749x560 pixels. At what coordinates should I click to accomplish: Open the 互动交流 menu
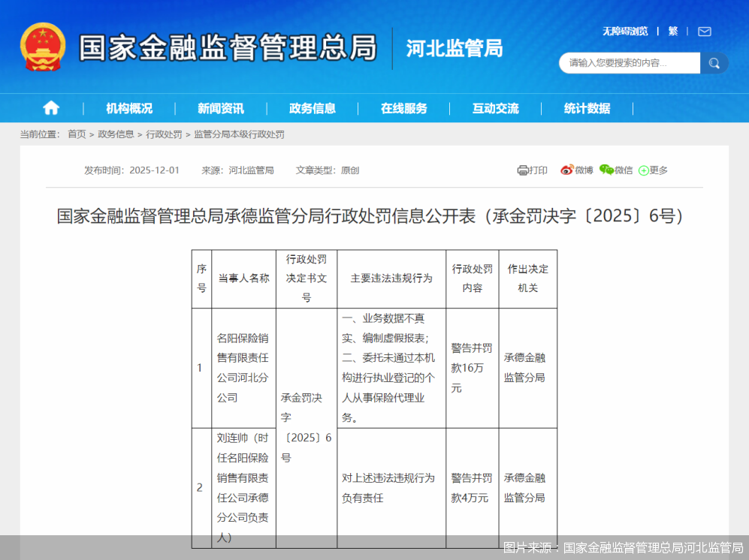coord(494,107)
